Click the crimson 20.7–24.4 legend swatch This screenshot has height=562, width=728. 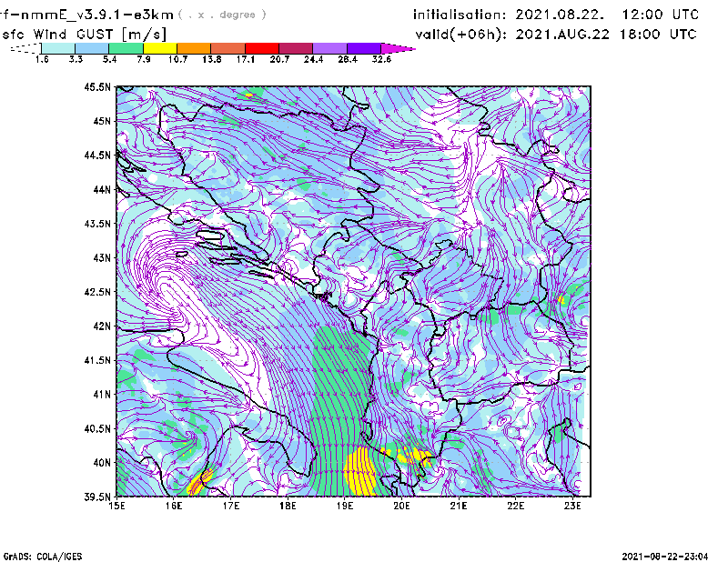pyautogui.click(x=296, y=48)
